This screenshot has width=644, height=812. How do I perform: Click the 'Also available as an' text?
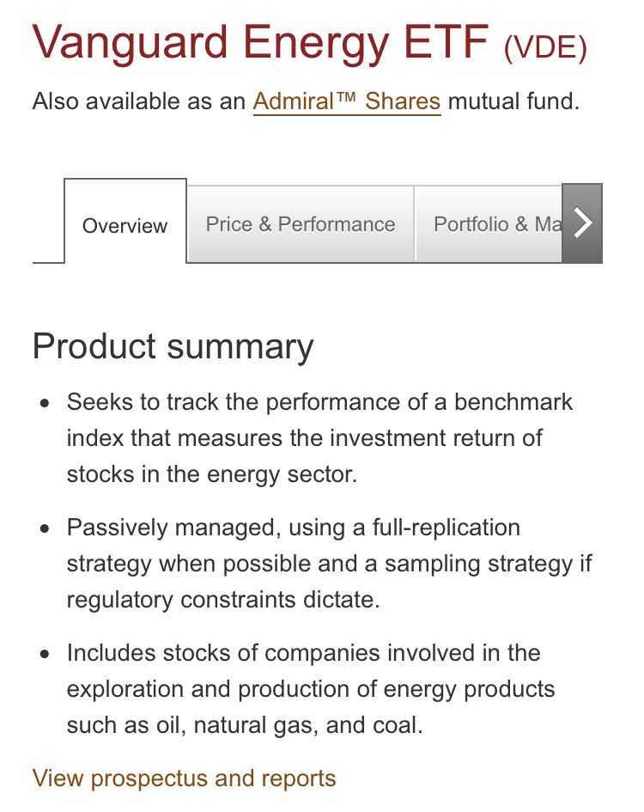139,101
